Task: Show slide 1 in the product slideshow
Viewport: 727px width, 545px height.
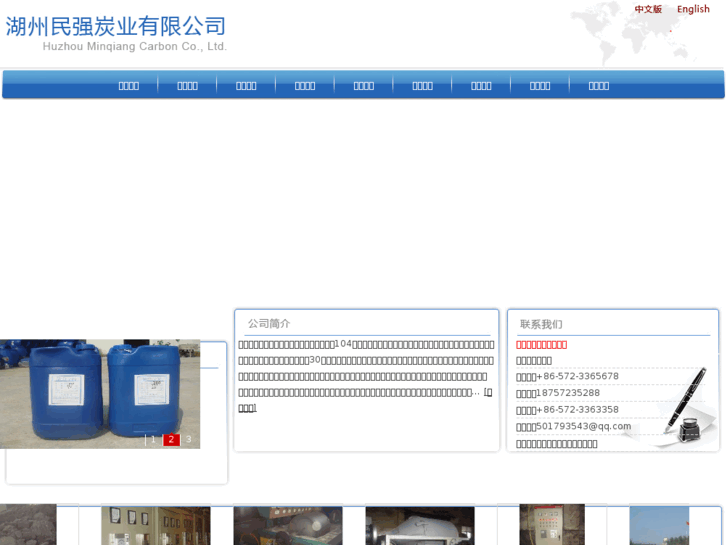Action: 153,439
